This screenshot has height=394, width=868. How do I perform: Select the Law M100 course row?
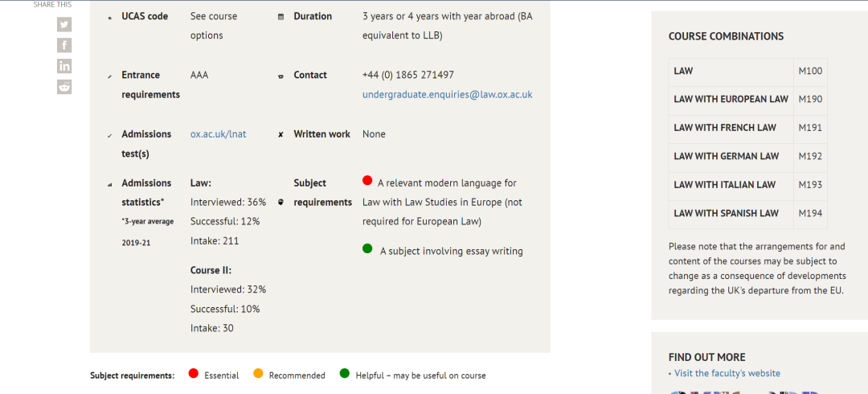(x=748, y=72)
